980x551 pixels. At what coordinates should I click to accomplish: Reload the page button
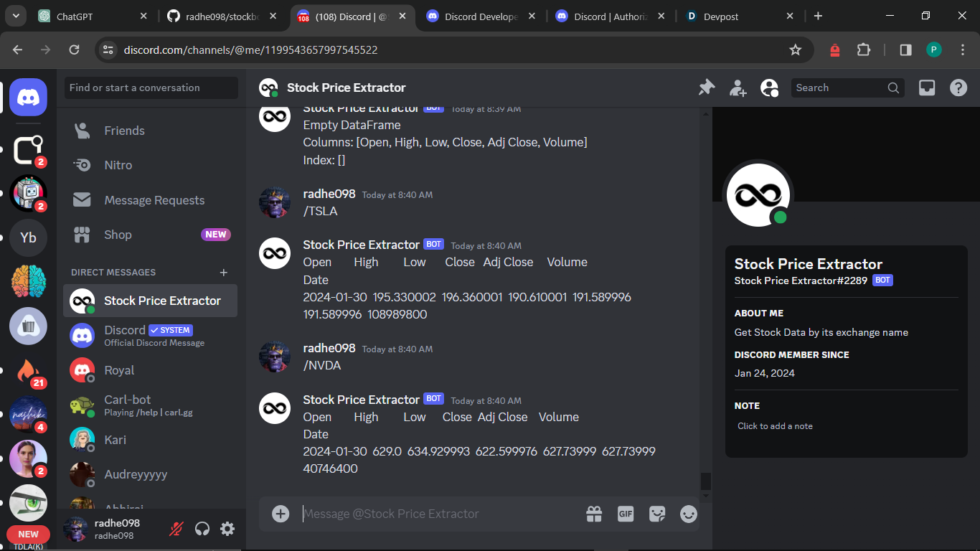74,50
